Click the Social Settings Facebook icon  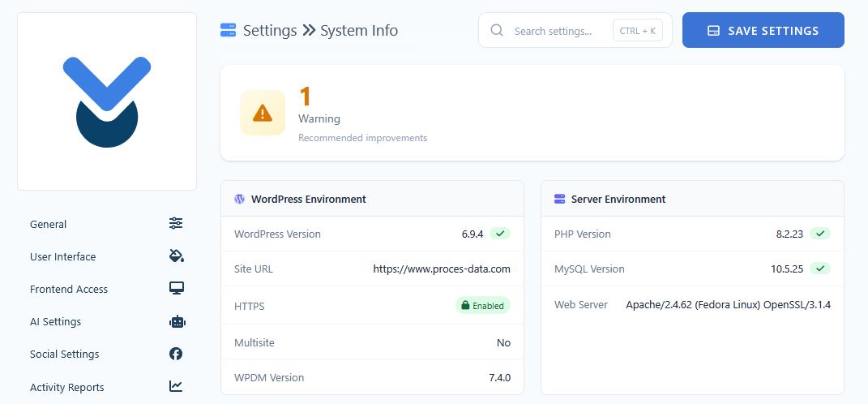point(176,354)
